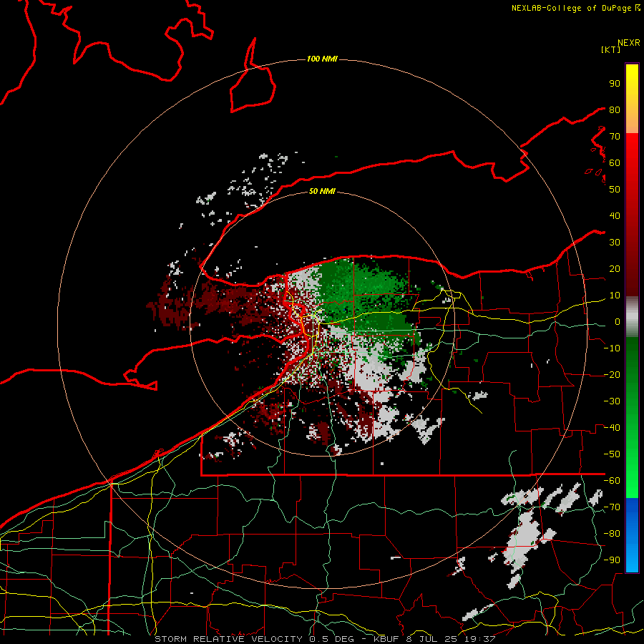The height and width of the screenshot is (644, 644).
Task: Click the "60" value on the velocity scale
Action: click(615, 163)
